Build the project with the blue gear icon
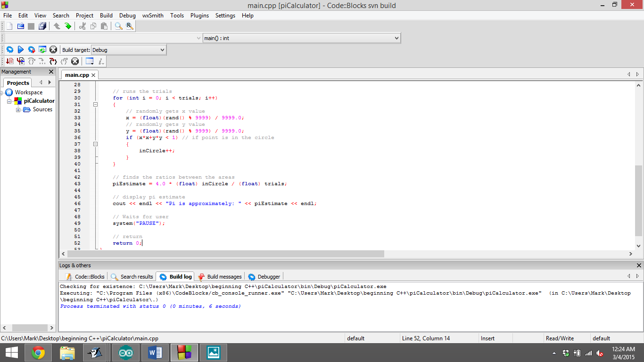 coord(9,49)
